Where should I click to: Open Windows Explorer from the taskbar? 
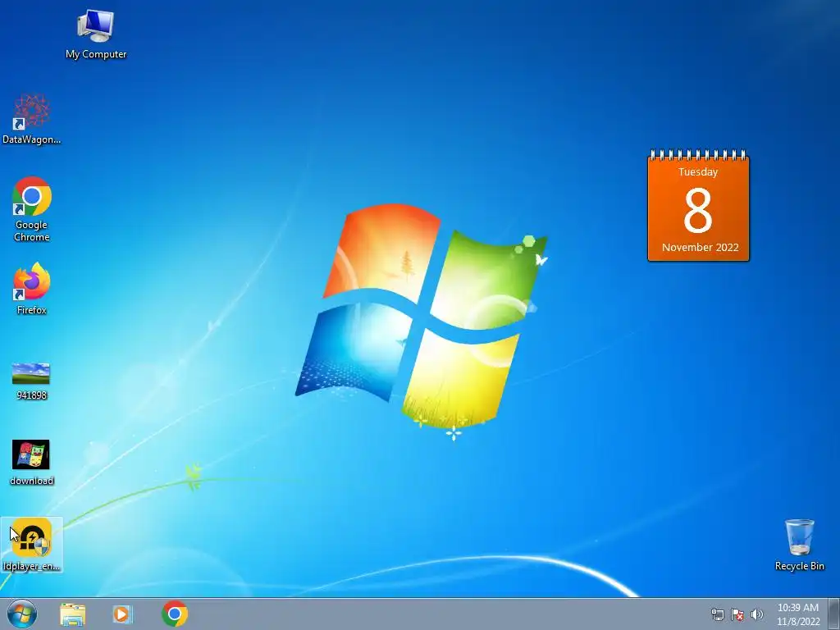coord(73,614)
